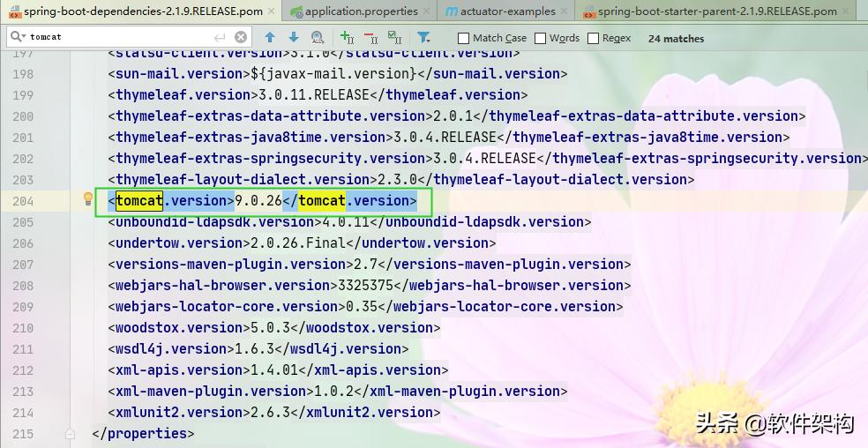Click the closing properties tag
This screenshot has height=448, width=868.
click(144, 433)
